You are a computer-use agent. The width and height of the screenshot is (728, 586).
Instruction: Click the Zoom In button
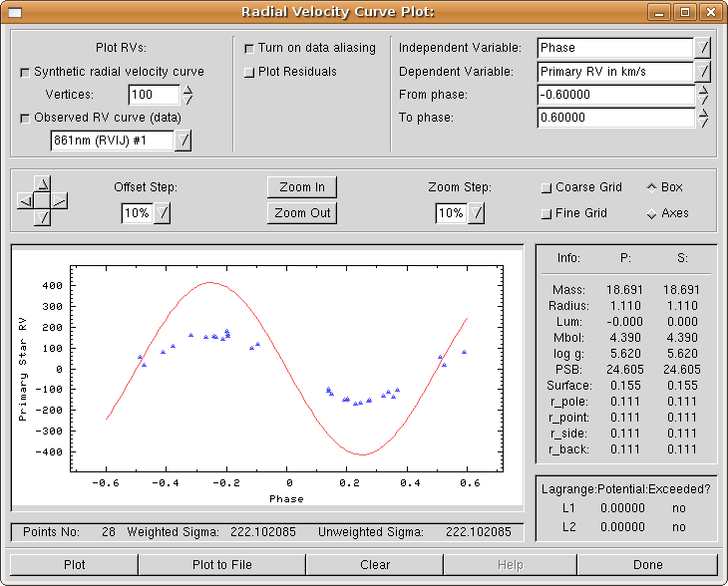(302, 187)
